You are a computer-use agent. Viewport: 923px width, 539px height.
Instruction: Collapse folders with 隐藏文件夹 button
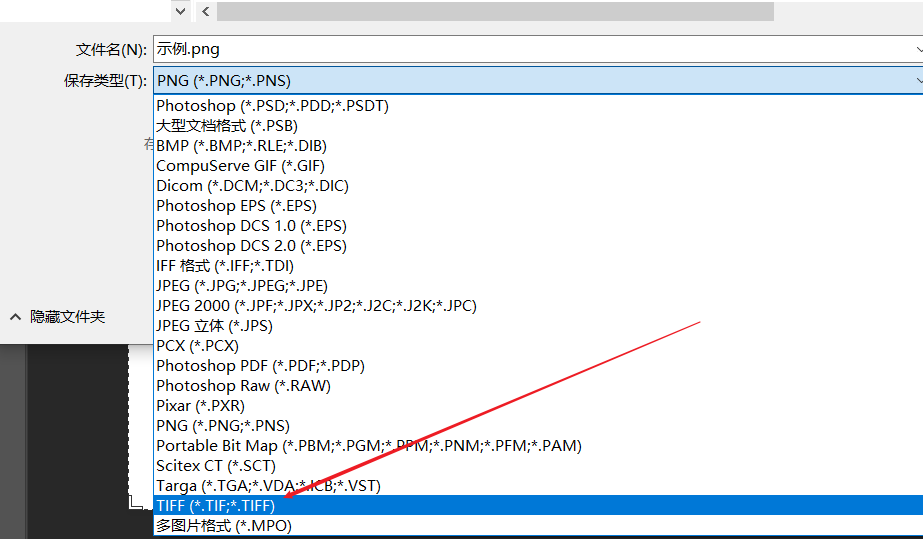pos(58,317)
